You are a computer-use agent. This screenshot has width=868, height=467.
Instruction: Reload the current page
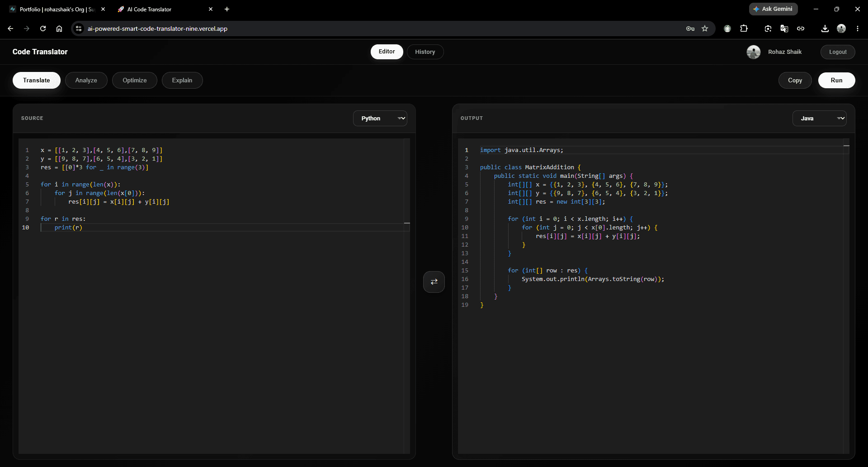tap(43, 29)
